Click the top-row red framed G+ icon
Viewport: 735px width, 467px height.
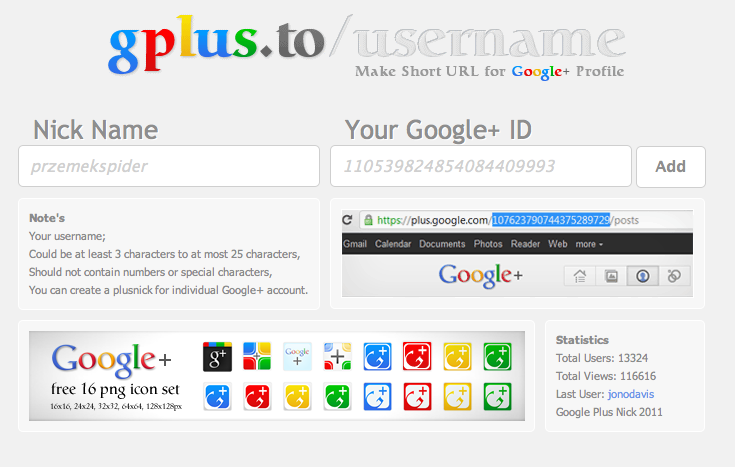417,357
